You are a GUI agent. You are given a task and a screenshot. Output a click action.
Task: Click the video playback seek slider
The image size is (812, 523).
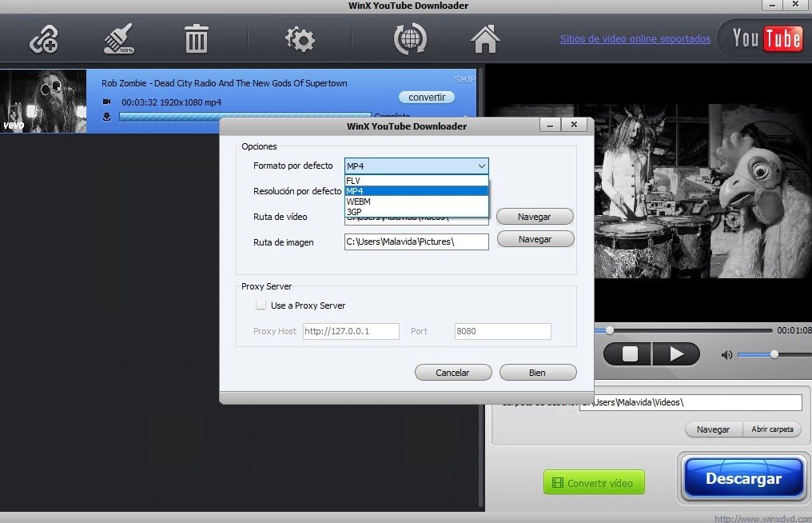coord(683,330)
